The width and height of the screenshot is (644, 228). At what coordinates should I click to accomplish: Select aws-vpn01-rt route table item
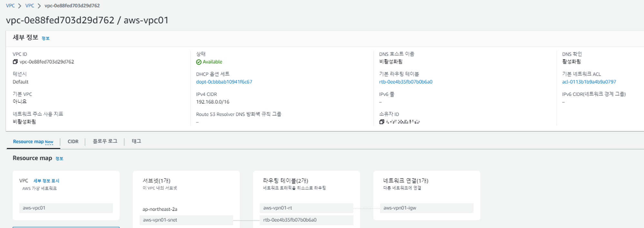click(307, 208)
